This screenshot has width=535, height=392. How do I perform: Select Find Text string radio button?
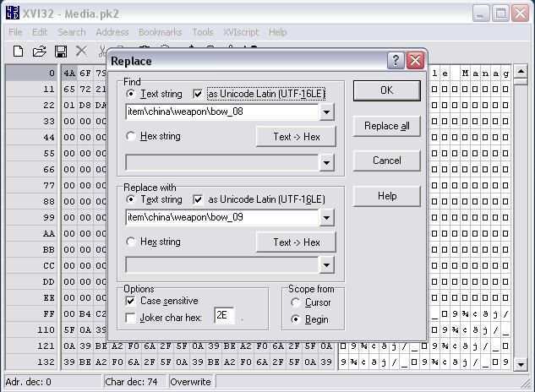coord(130,94)
